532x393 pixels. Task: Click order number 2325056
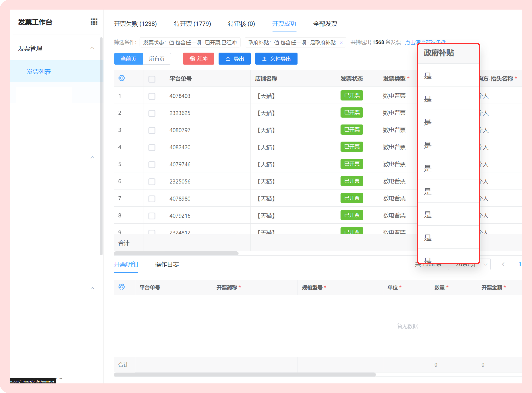pos(180,181)
